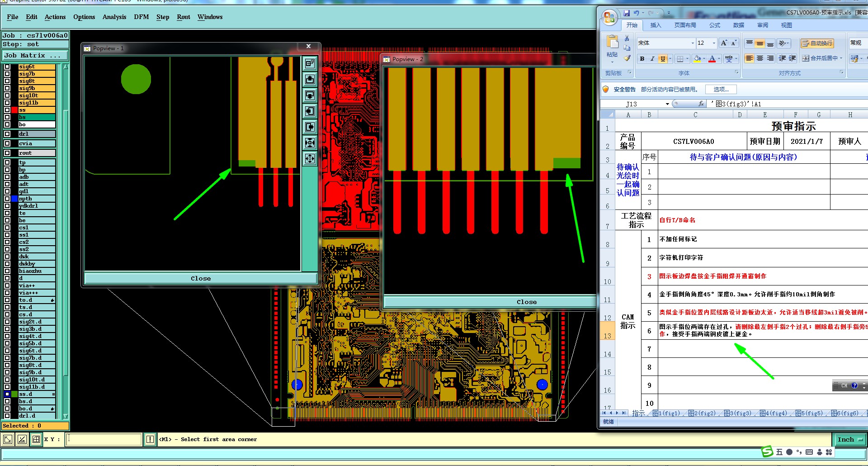Toggle the checkbox for layer mpth
Image resolution: width=868 pixels, height=466 pixels.
pos(7,199)
